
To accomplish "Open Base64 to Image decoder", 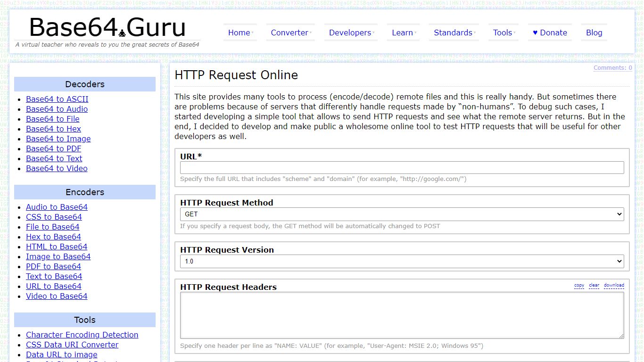I will pos(58,139).
